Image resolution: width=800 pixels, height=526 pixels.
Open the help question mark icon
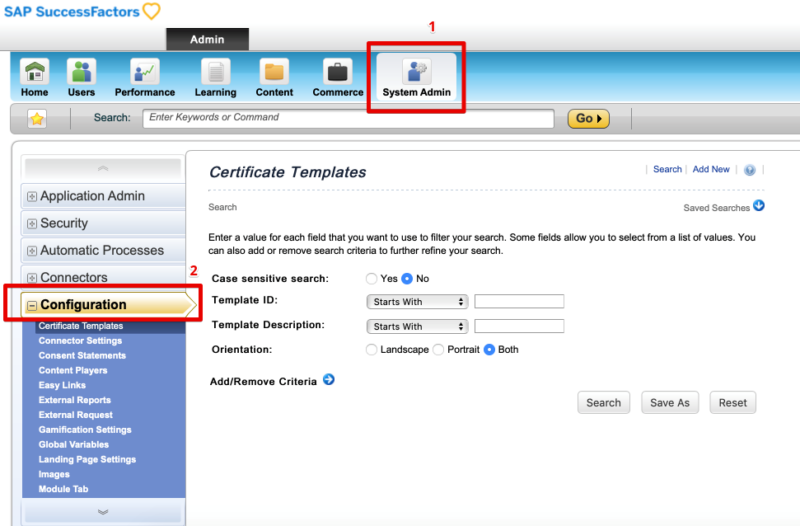749,170
